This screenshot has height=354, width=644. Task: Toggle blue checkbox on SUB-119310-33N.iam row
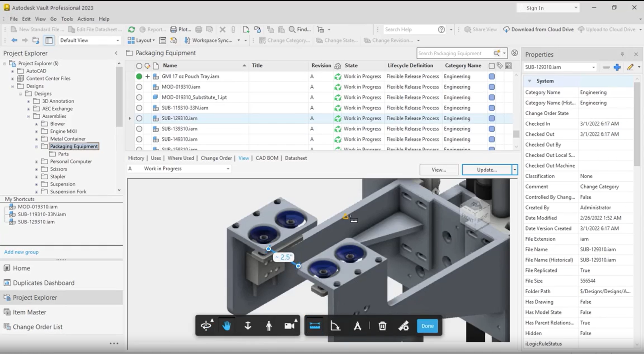click(x=492, y=108)
